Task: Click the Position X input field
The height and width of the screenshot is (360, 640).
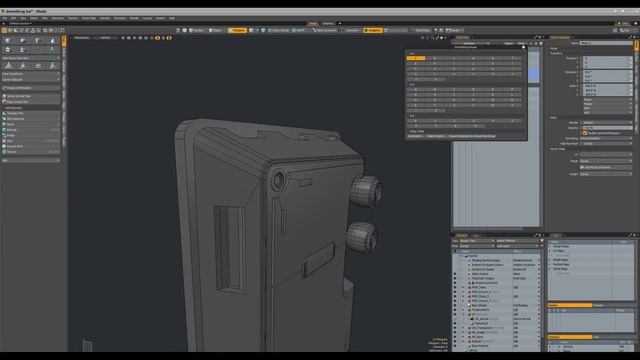Action: click(x=607, y=58)
